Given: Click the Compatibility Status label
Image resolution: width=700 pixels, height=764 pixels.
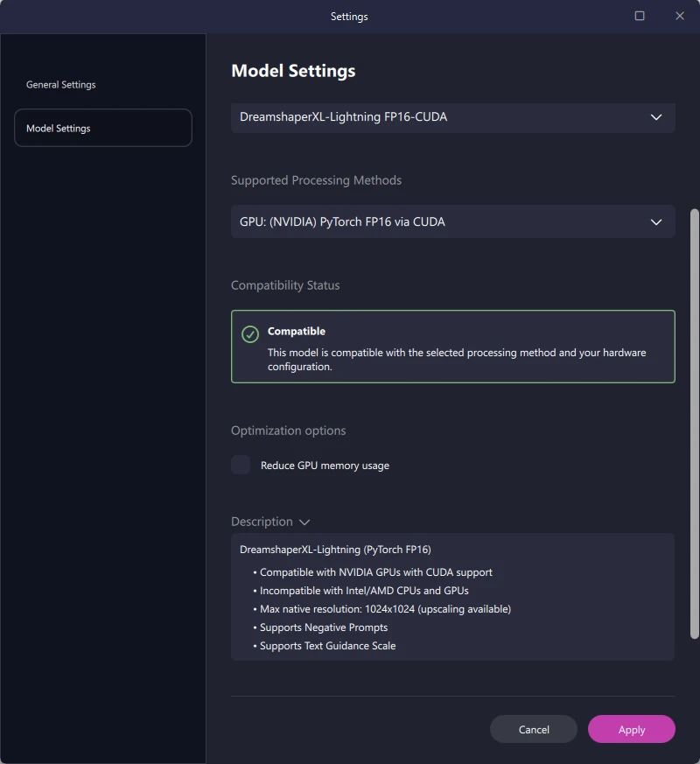Looking at the screenshot, I should tap(285, 285).
